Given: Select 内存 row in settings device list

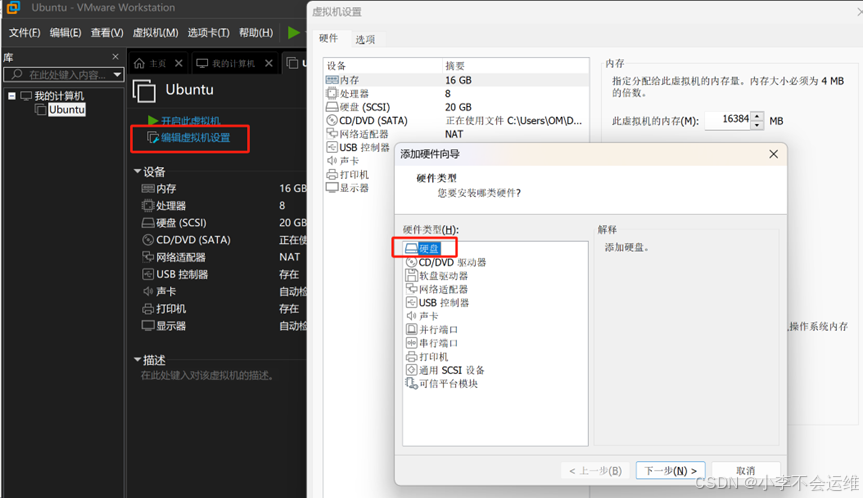Looking at the screenshot, I should [x=456, y=80].
